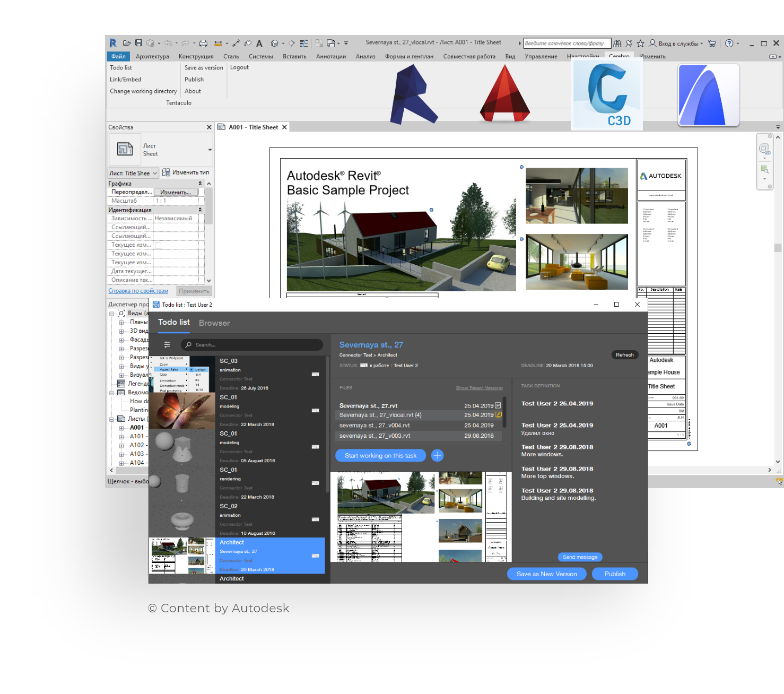Click the 2D navigation wheel icon
The image size is (784, 694).
pos(764,149)
